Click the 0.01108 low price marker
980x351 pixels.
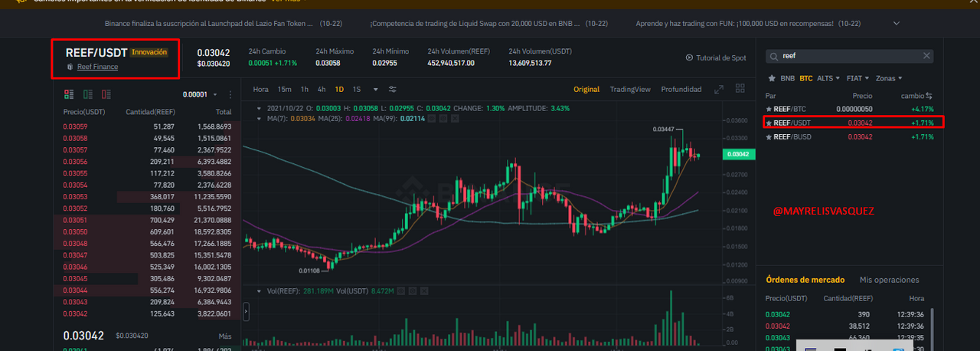coord(309,271)
